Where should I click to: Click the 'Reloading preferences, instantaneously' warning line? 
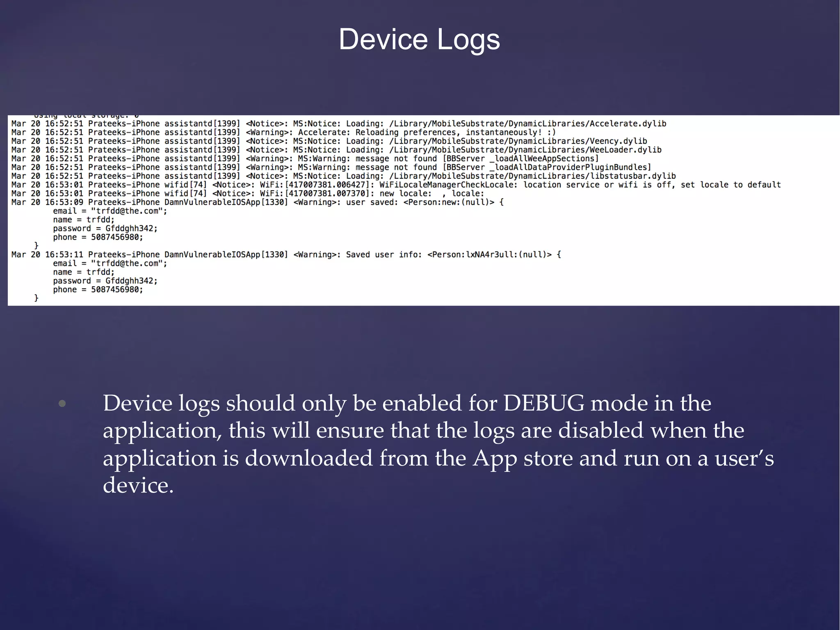coord(283,132)
